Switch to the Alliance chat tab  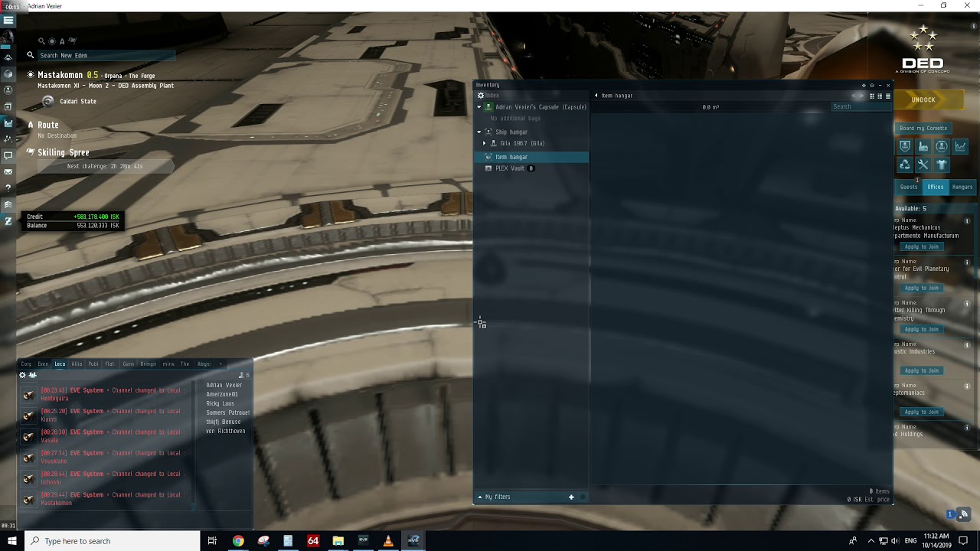coord(77,364)
